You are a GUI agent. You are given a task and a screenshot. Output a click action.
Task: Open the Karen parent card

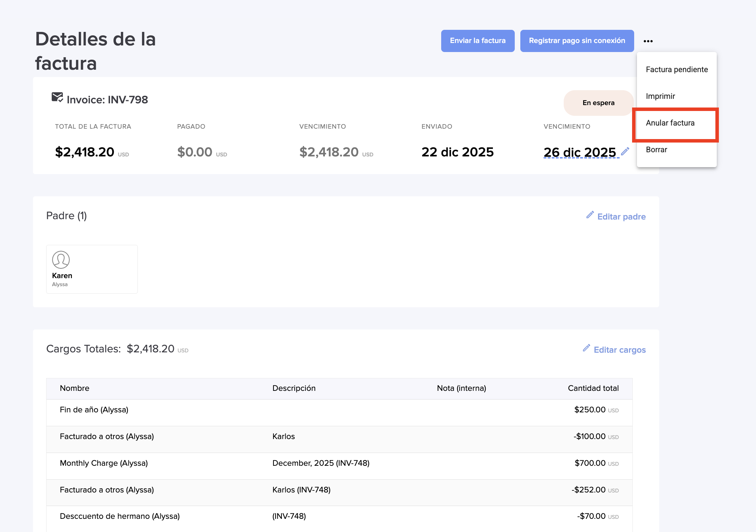click(x=92, y=269)
